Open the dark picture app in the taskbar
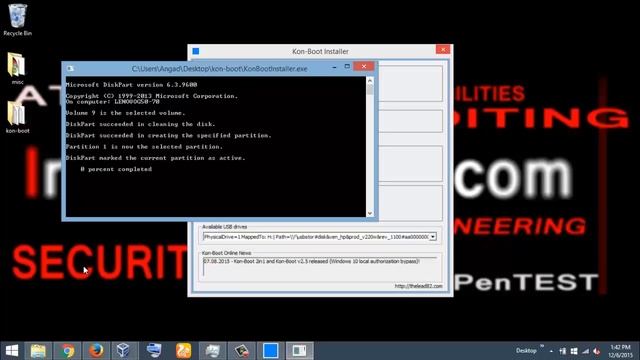The image size is (640, 360). [x=241, y=351]
